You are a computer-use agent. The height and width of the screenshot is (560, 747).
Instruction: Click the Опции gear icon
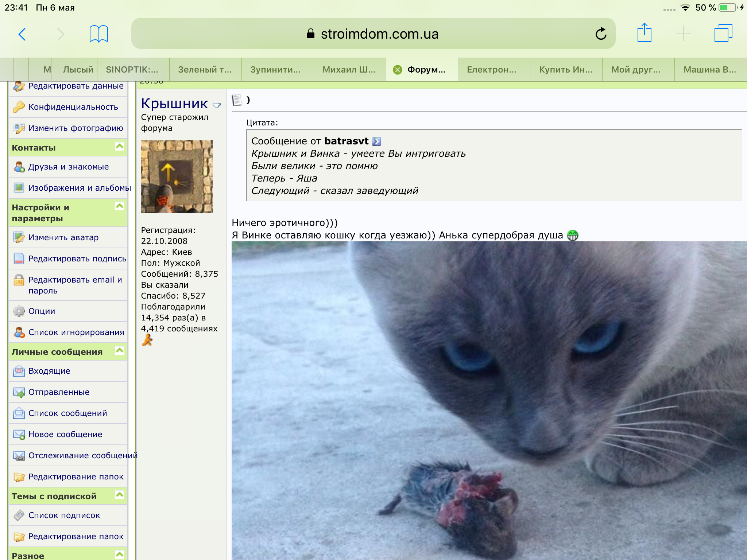point(19,311)
